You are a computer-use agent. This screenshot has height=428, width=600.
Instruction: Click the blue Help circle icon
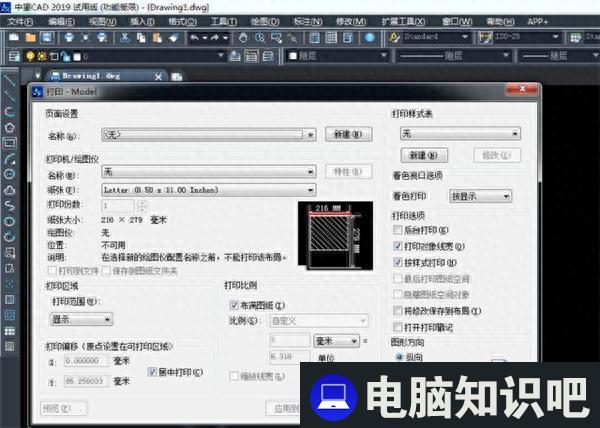pyautogui.click(x=370, y=37)
